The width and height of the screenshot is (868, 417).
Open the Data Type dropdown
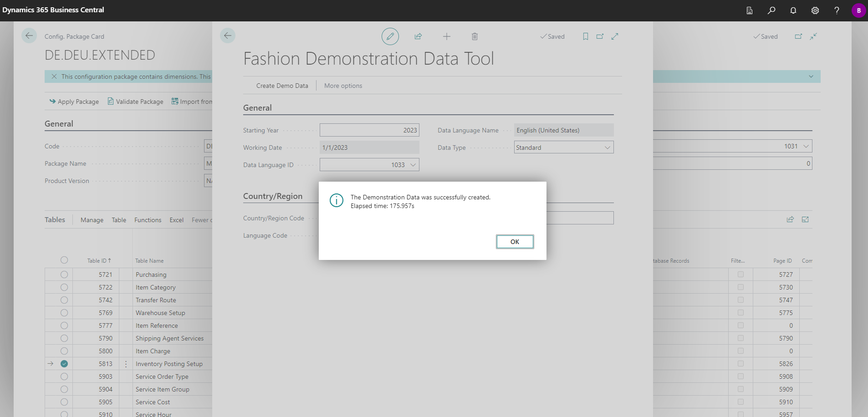point(608,147)
